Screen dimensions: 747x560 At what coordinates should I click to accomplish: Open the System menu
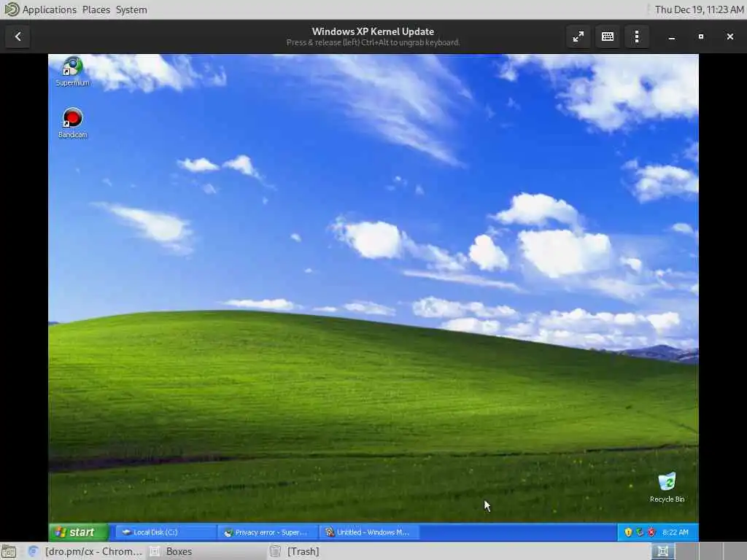(131, 9)
